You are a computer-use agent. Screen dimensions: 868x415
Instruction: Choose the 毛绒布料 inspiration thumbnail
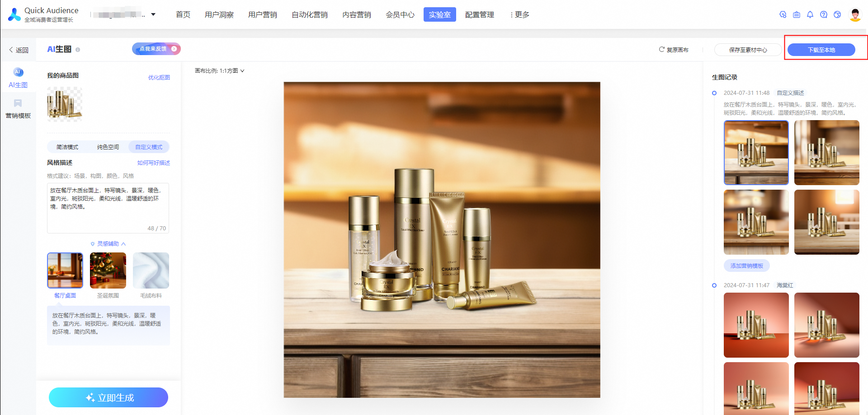(151, 270)
